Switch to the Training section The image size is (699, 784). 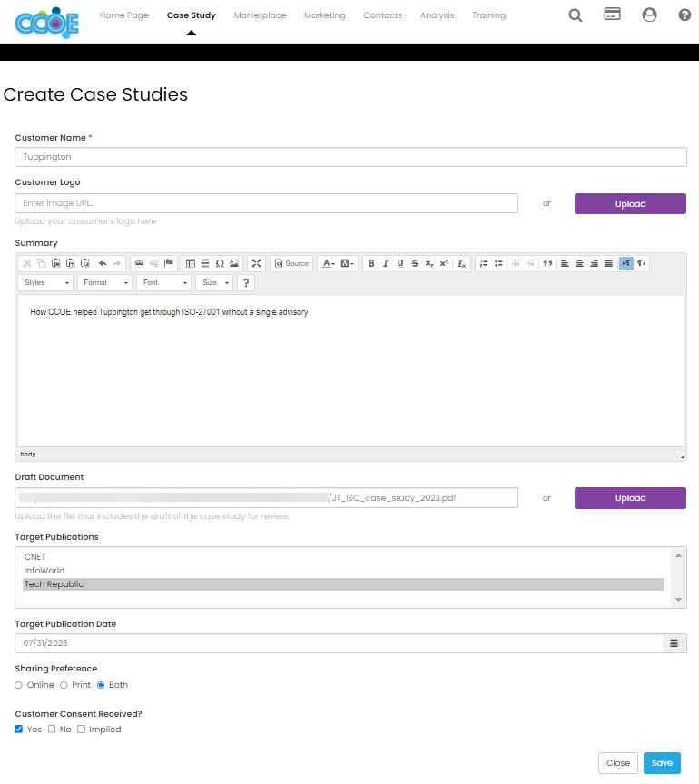[488, 15]
